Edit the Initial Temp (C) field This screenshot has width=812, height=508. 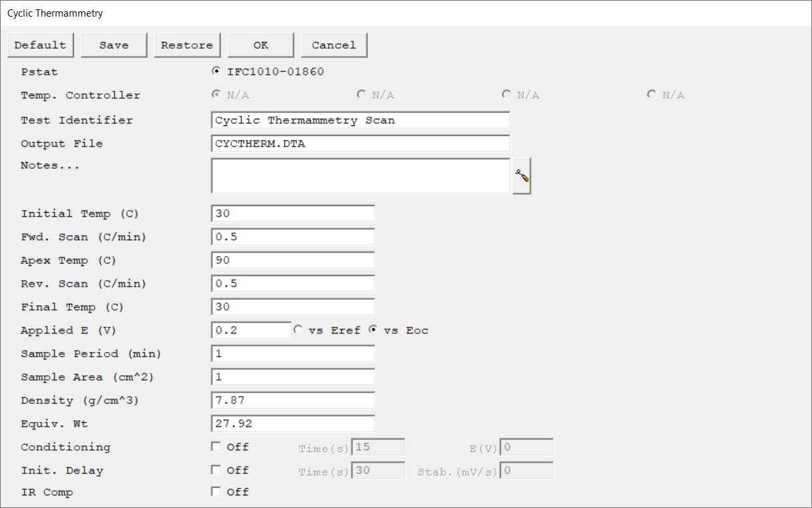(x=293, y=214)
